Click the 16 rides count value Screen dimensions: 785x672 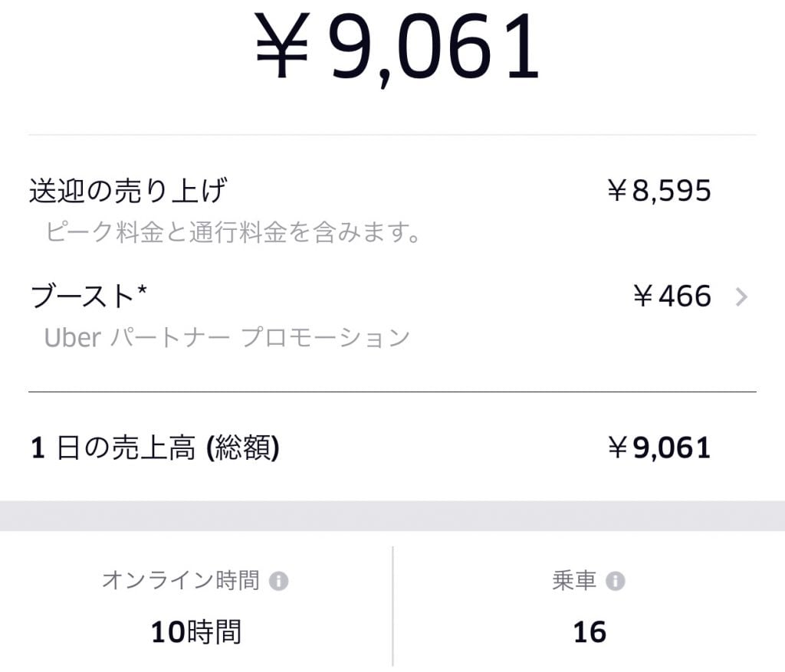click(590, 632)
